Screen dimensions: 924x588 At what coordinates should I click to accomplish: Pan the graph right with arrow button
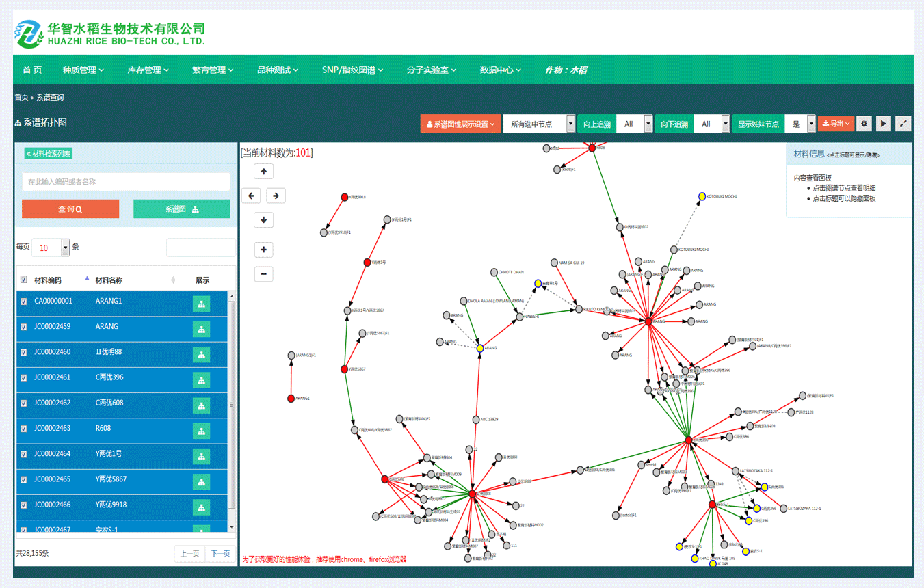pyautogui.click(x=276, y=196)
